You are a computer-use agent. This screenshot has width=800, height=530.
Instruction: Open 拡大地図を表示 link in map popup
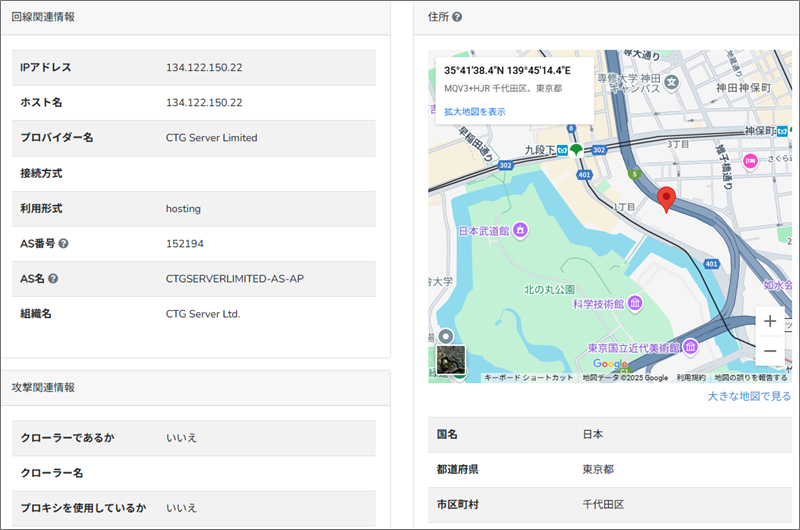[x=474, y=111]
